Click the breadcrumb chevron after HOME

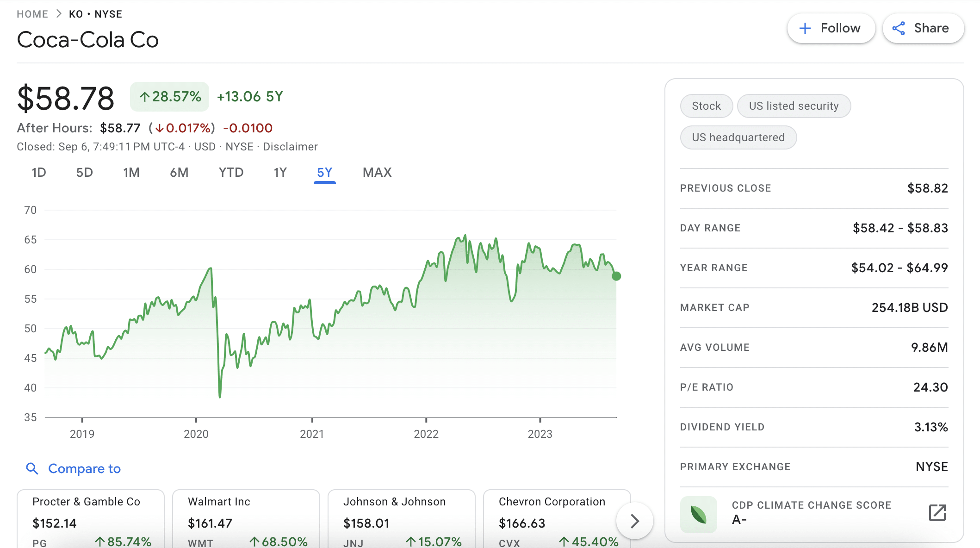tap(59, 14)
